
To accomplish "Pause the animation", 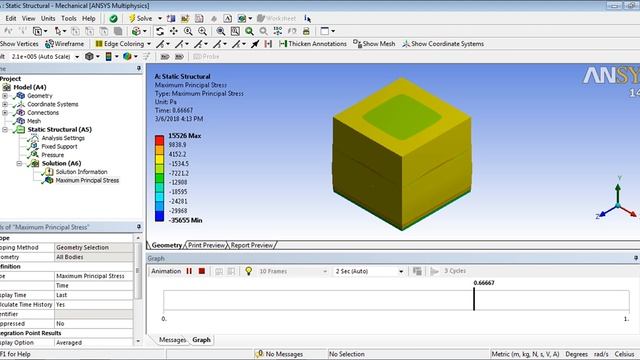I will (189, 271).
